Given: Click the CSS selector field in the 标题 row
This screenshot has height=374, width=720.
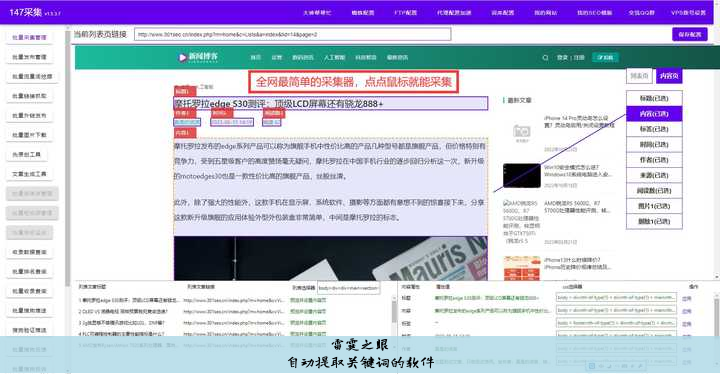Looking at the screenshot, I should click(x=616, y=298).
